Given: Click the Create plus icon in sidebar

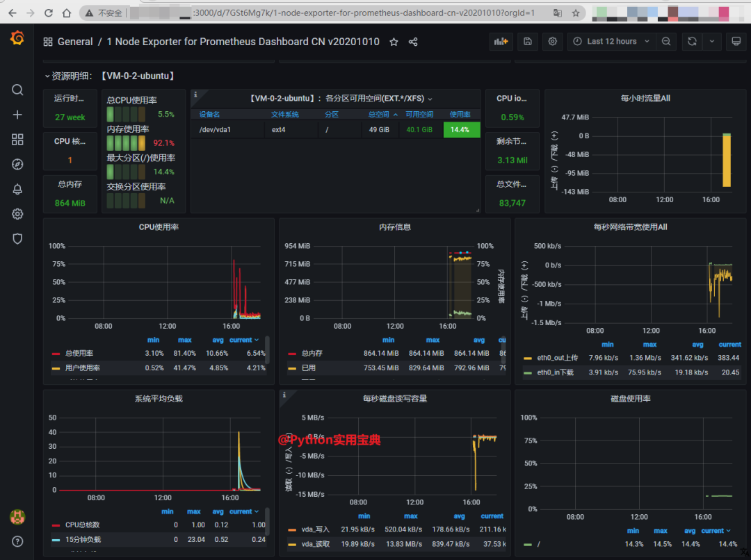Looking at the screenshot, I should [17, 115].
